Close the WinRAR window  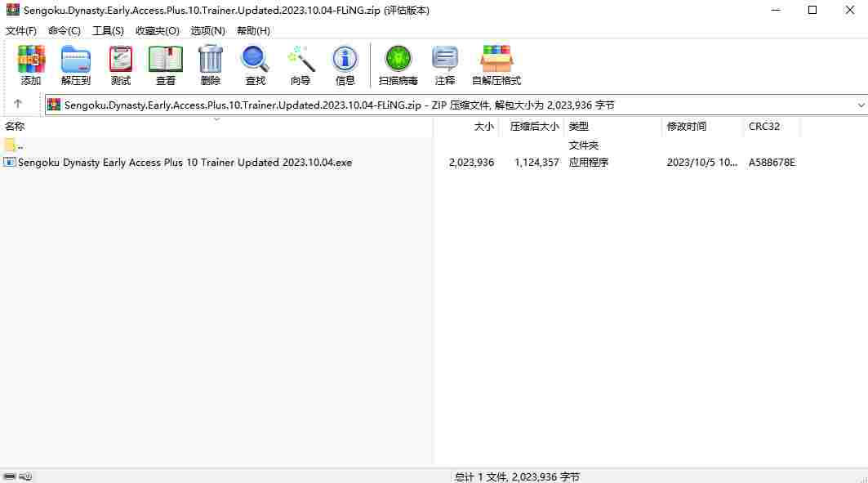(850, 10)
